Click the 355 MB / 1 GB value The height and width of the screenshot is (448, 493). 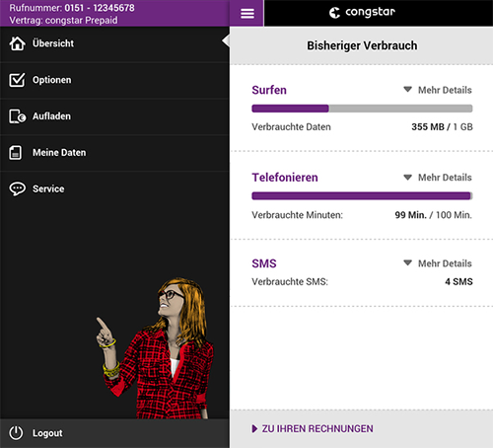pos(442,126)
